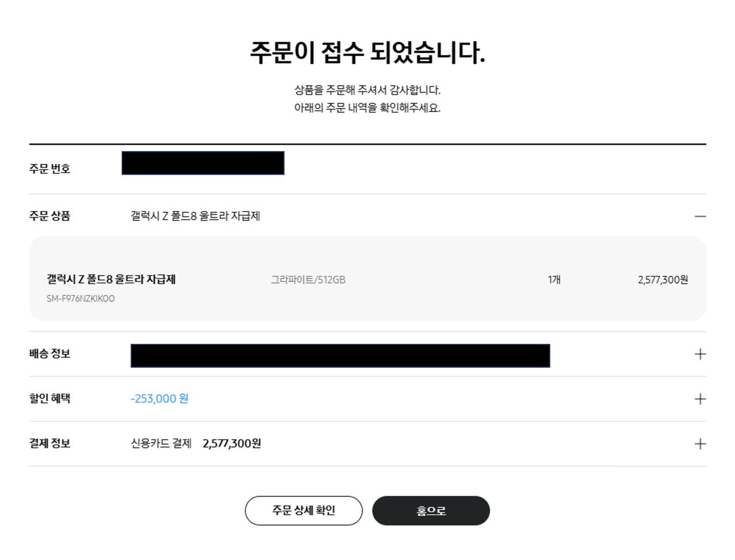Click the 할인 혜택 label
Image resolution: width=735 pixels, height=560 pixels.
coord(50,399)
